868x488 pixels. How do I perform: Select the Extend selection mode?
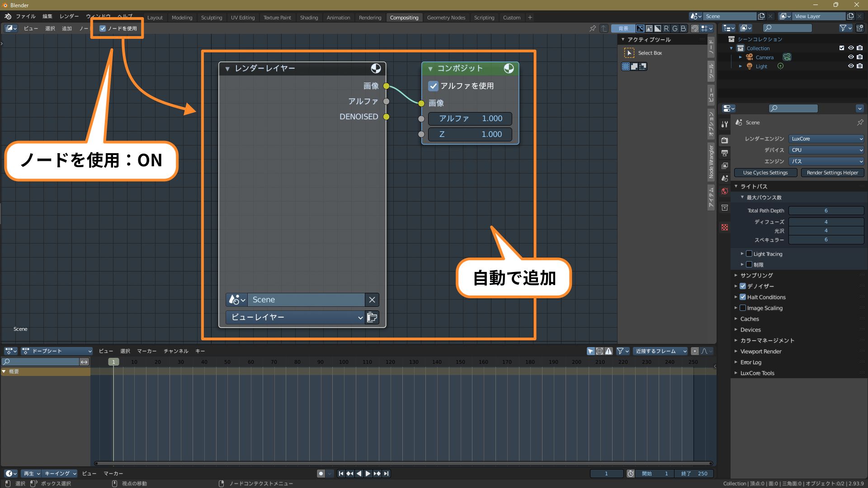634,66
